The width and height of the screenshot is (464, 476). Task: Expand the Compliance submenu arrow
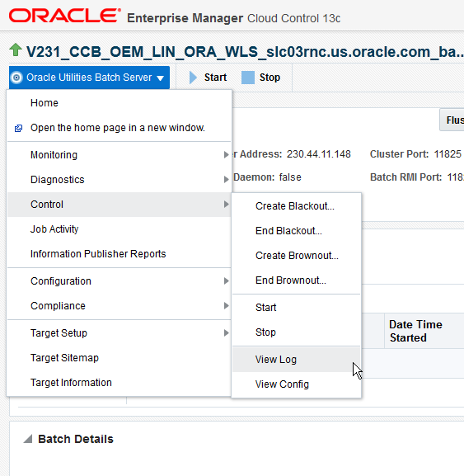[x=226, y=306]
